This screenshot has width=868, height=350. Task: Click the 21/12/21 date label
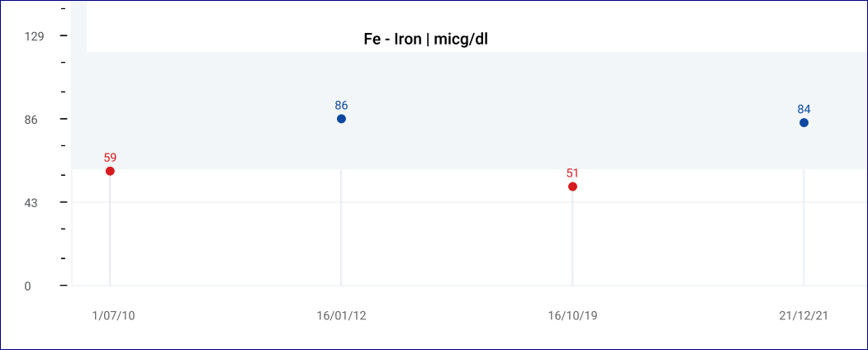click(x=804, y=315)
